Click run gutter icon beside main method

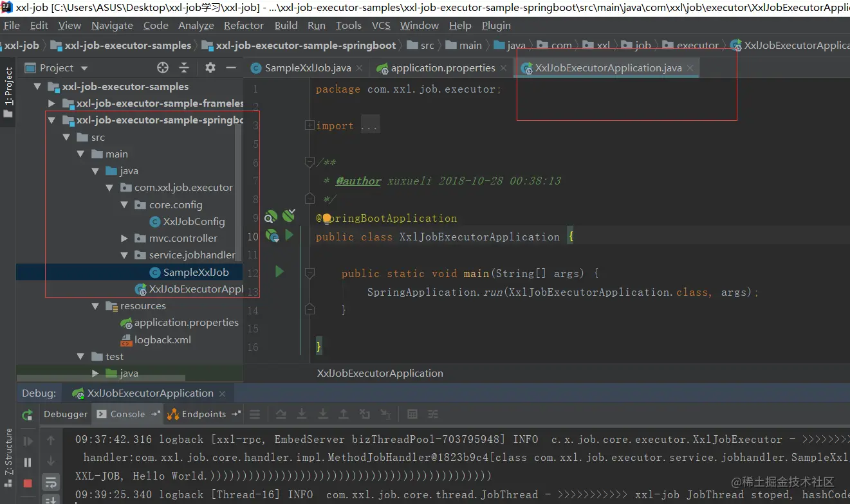[279, 272]
